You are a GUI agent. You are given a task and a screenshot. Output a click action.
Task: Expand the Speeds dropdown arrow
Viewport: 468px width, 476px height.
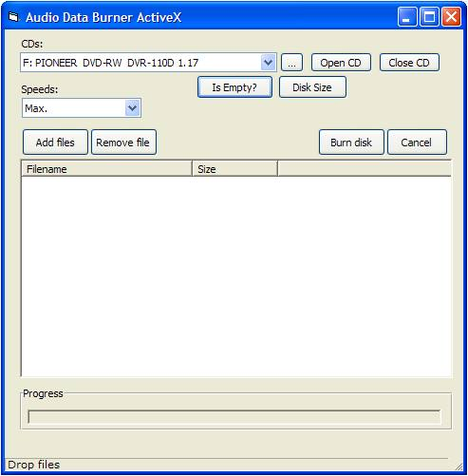[x=133, y=108]
